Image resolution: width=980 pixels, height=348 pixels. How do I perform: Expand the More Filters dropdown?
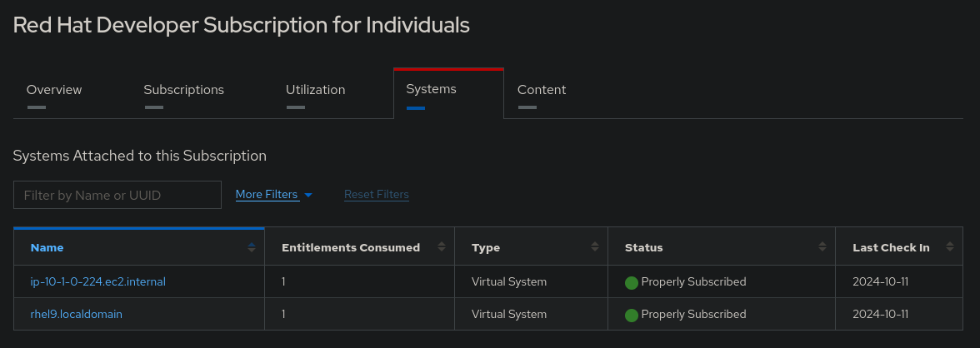(x=267, y=195)
